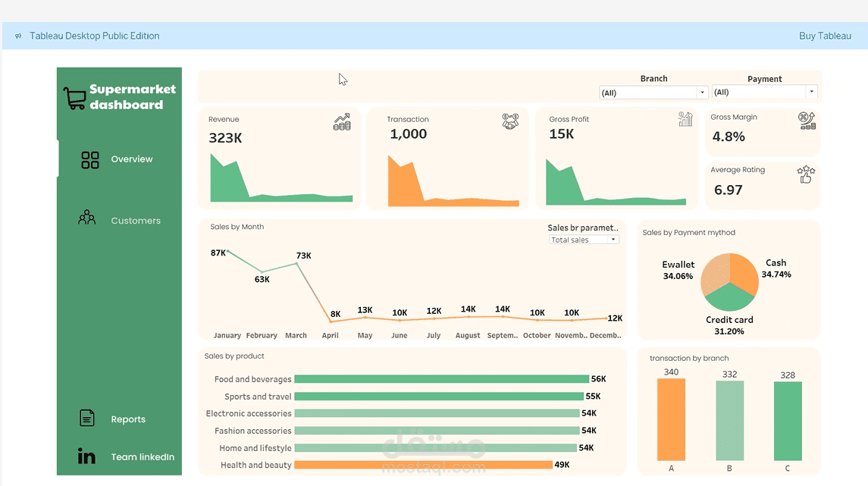Click the 56K Food and beverages value
This screenshot has width=868, height=486.
598,379
